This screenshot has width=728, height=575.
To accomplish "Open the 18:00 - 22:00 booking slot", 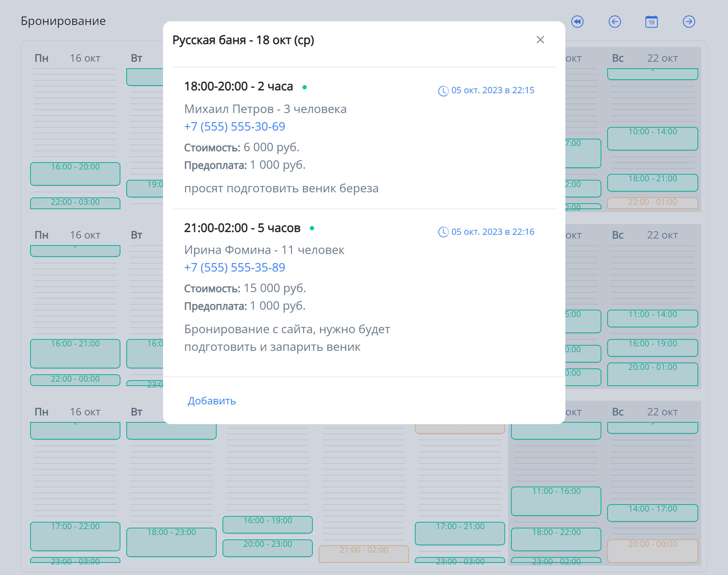I will point(556,539).
